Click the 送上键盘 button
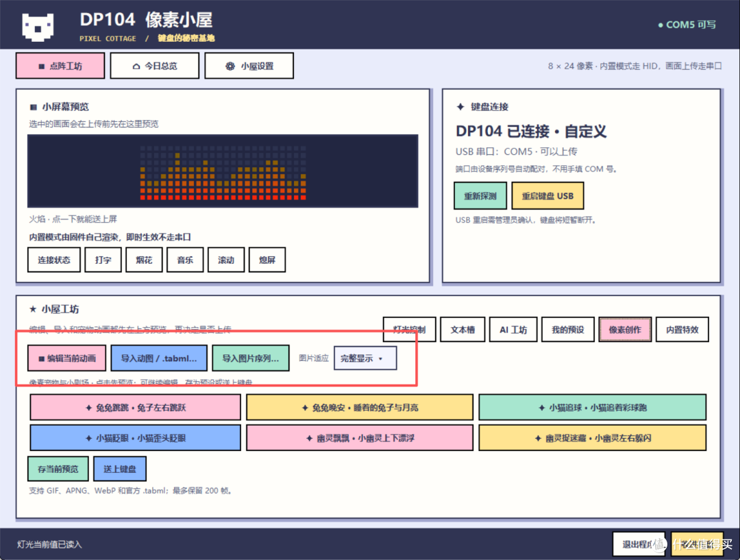 click(x=120, y=468)
